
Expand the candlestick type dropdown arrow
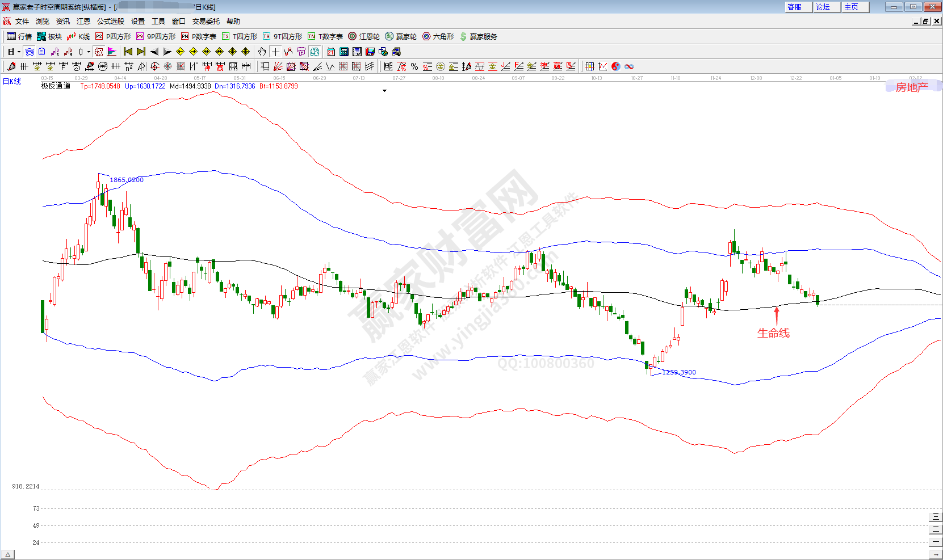click(x=89, y=52)
